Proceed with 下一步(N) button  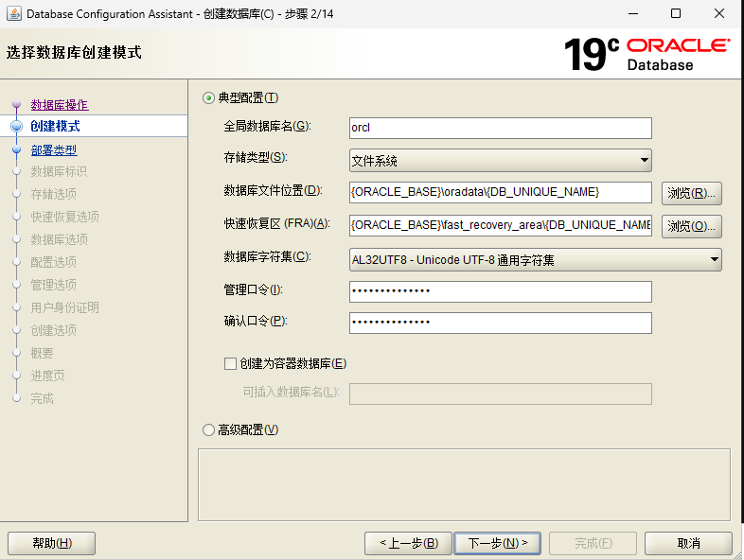497,543
